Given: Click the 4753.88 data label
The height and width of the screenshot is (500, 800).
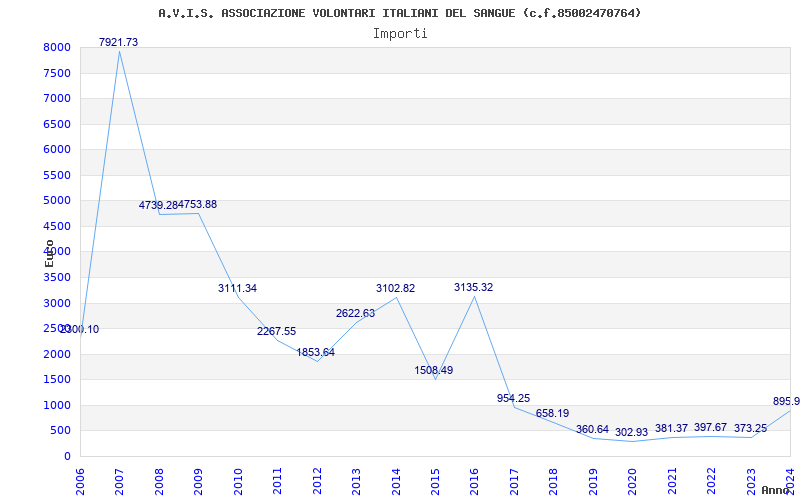Looking at the screenshot, I should (x=197, y=205).
